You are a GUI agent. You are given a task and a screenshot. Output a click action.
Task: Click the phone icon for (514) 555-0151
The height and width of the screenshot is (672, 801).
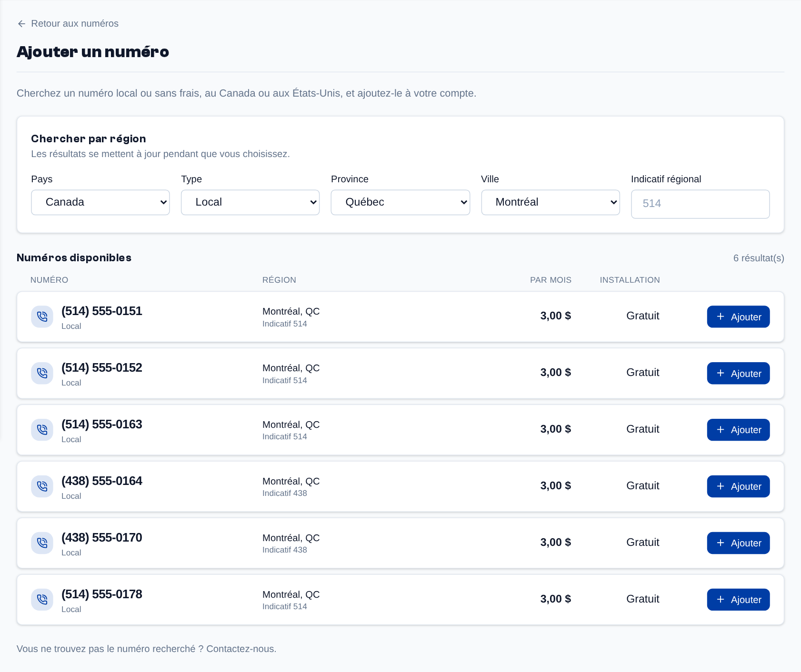pos(42,316)
